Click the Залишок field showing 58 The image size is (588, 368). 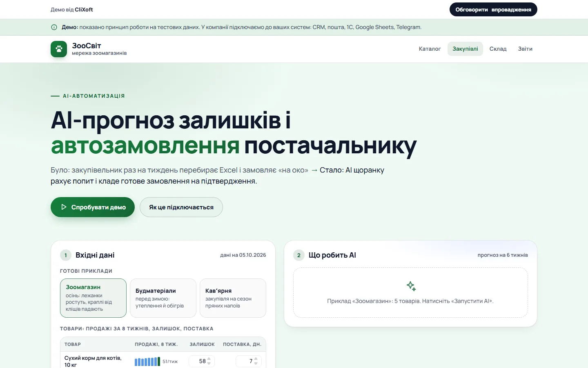201,361
